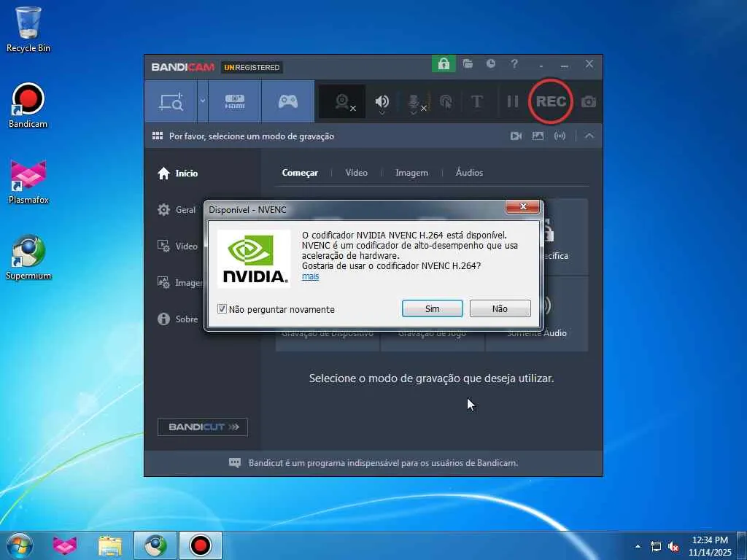Select the Recycle Bin desktop icon
The image size is (747, 560).
coord(28,29)
